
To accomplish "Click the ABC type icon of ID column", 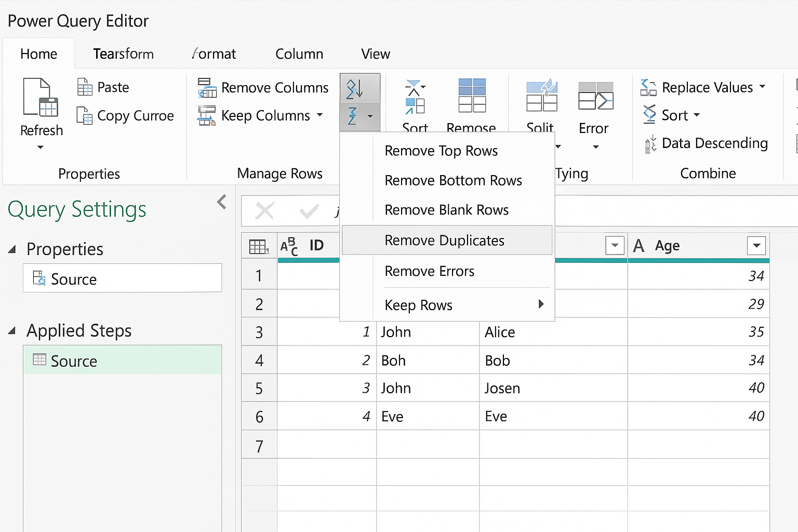I will tap(289, 246).
